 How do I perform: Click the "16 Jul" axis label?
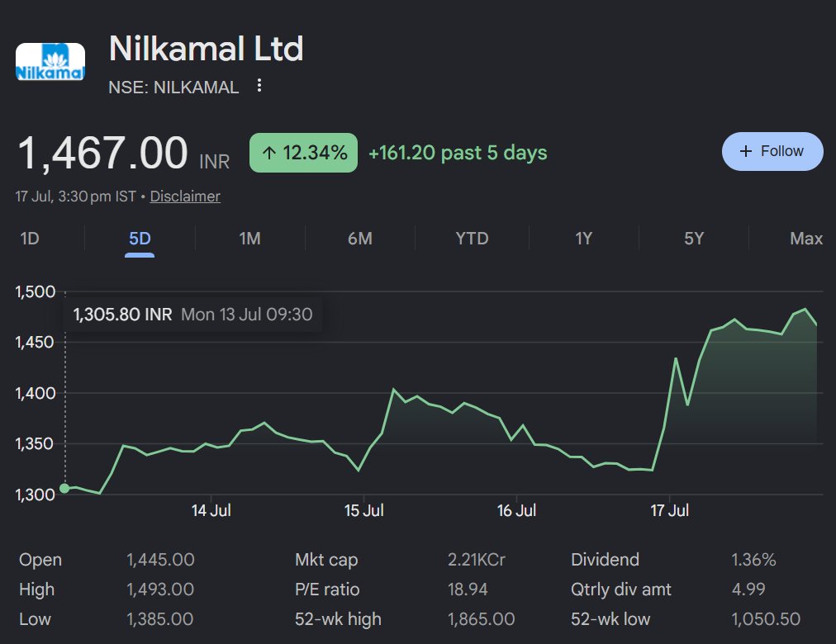click(516, 510)
